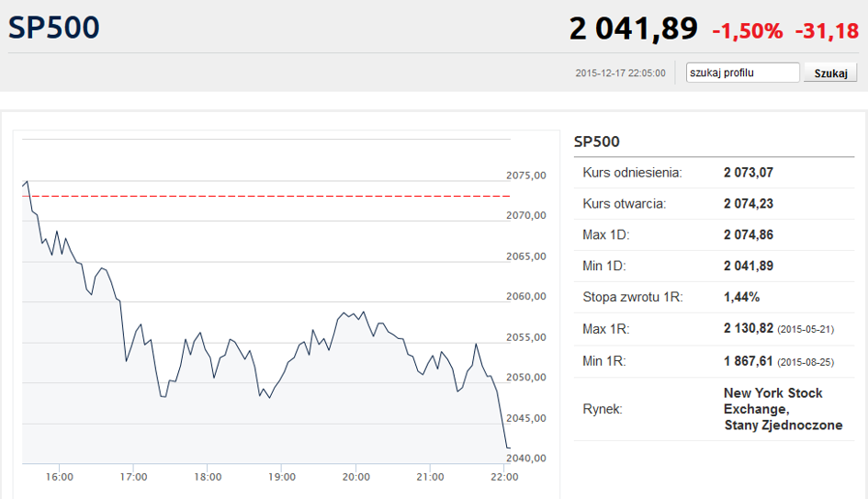The image size is (868, 499).
Task: Click the 2065,00 y-axis label
Action: coord(526,256)
